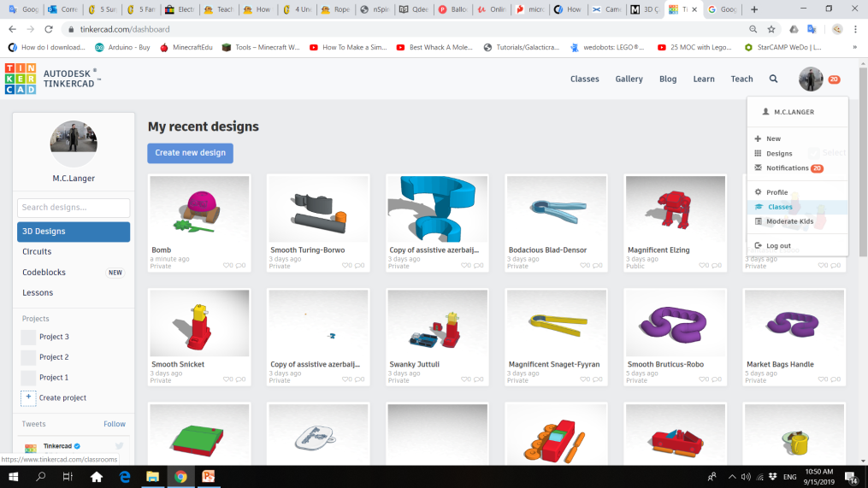
Task: Open Project 3 in the sidebar
Action: coord(54,337)
